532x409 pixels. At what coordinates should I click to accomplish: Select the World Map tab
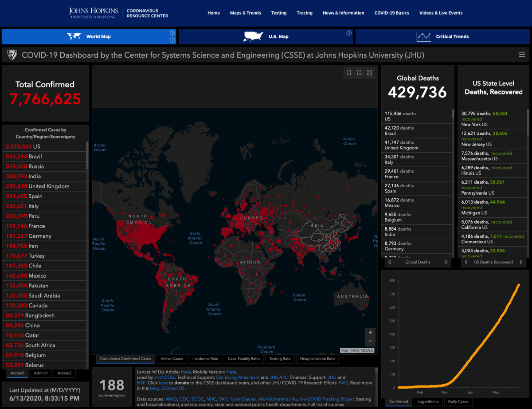coord(89,36)
